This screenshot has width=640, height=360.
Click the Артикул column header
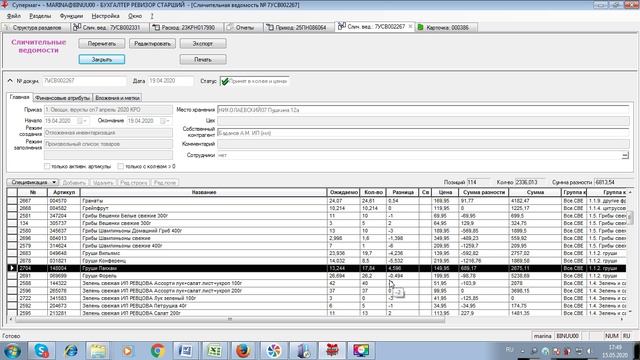click(64, 192)
